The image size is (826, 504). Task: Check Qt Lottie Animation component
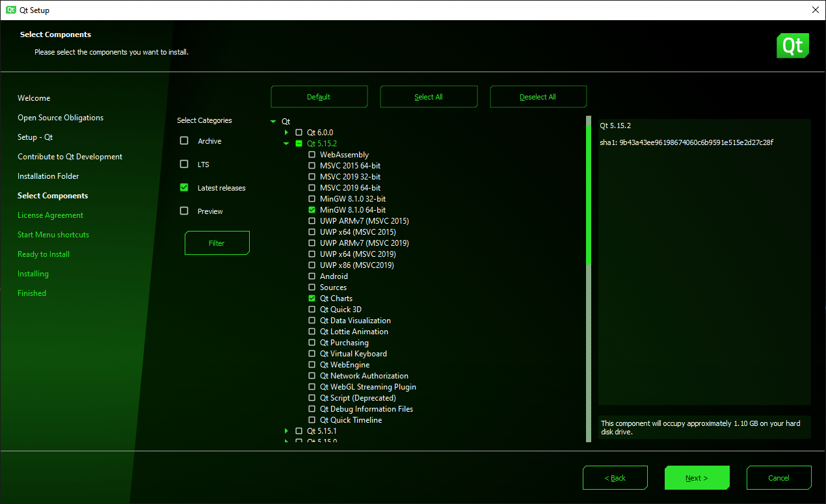click(x=312, y=332)
